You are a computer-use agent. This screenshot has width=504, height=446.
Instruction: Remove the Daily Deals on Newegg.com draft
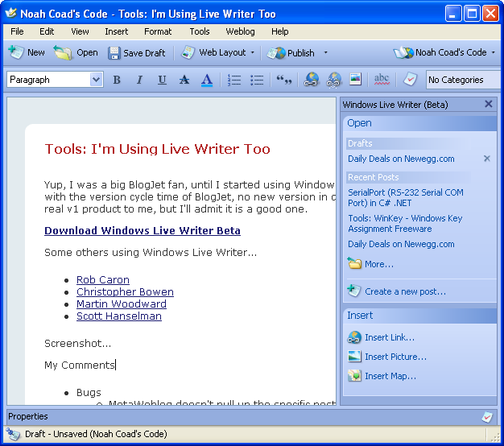coord(486,159)
